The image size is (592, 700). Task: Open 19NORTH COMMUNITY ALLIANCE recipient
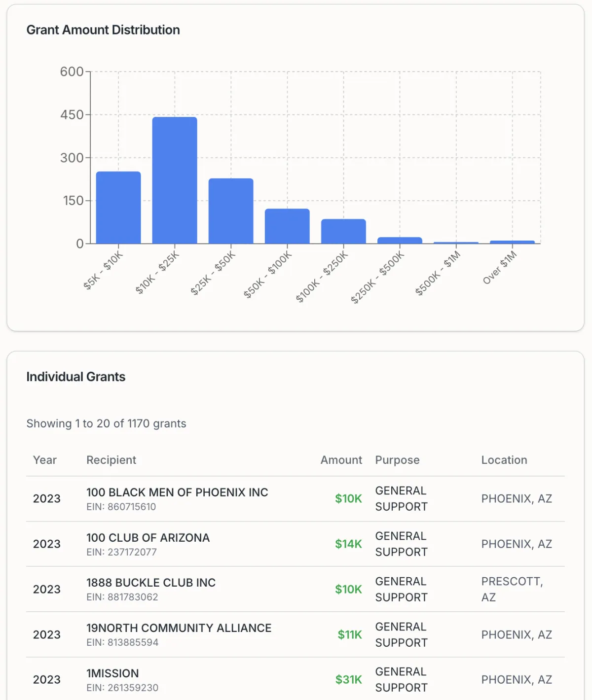pos(179,628)
